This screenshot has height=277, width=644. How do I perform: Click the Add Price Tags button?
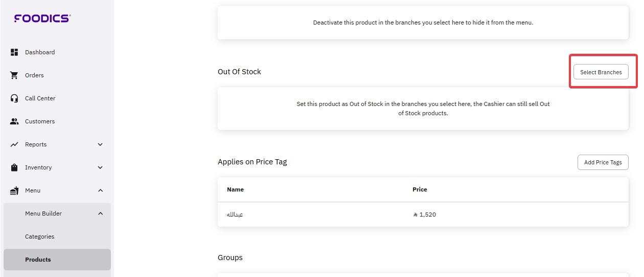tap(603, 162)
